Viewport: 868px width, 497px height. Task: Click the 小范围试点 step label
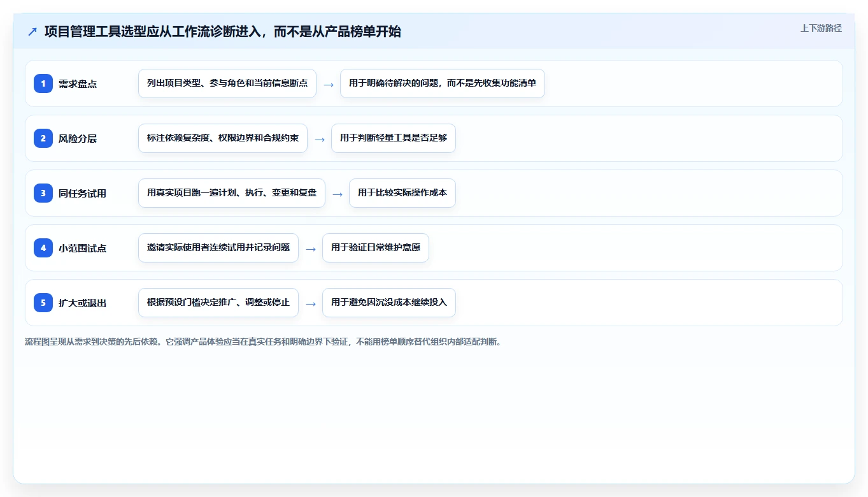point(82,248)
